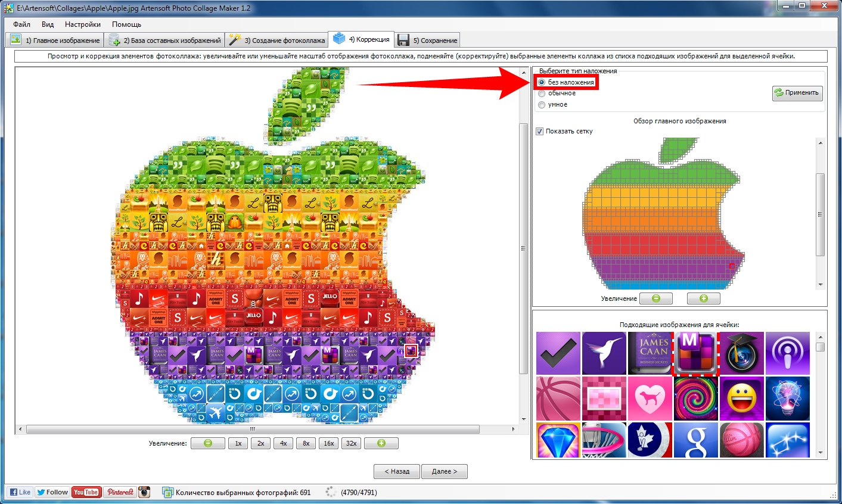Click the Применить button
Viewport: 842px width, 504px height.
click(x=797, y=93)
